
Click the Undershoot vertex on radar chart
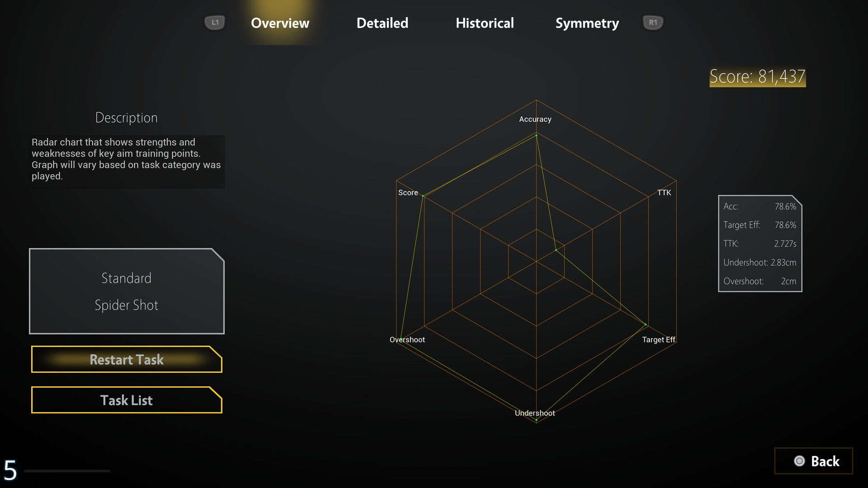click(x=537, y=420)
